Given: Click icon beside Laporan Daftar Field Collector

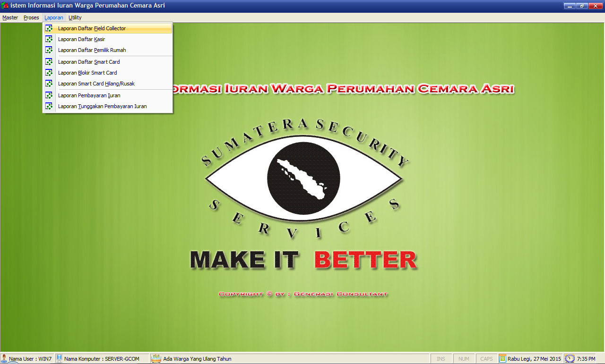Looking at the screenshot, I should [49, 28].
